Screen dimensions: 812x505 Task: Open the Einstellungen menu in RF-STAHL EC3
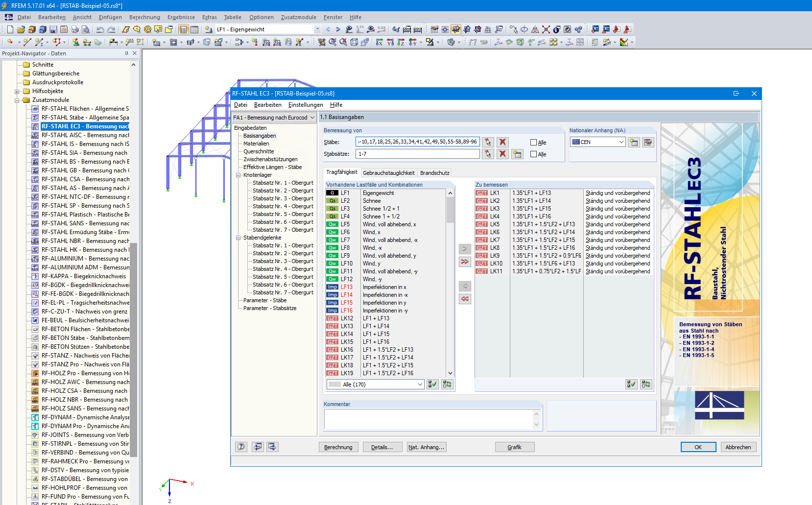(306, 105)
